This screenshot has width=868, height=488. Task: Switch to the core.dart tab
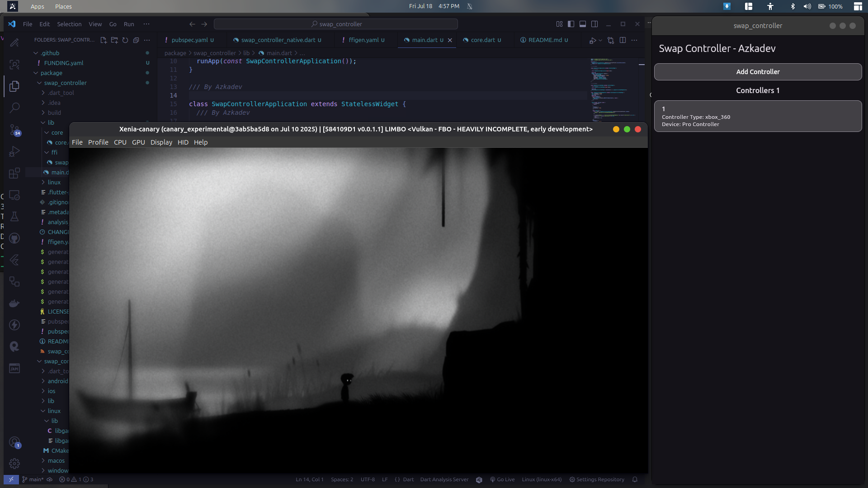[482, 40]
